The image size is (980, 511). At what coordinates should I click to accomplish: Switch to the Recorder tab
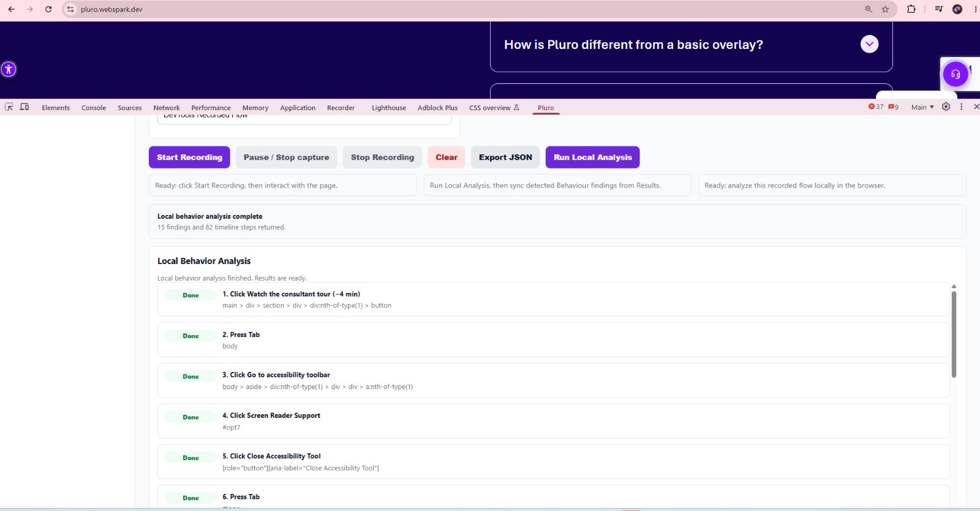click(341, 108)
